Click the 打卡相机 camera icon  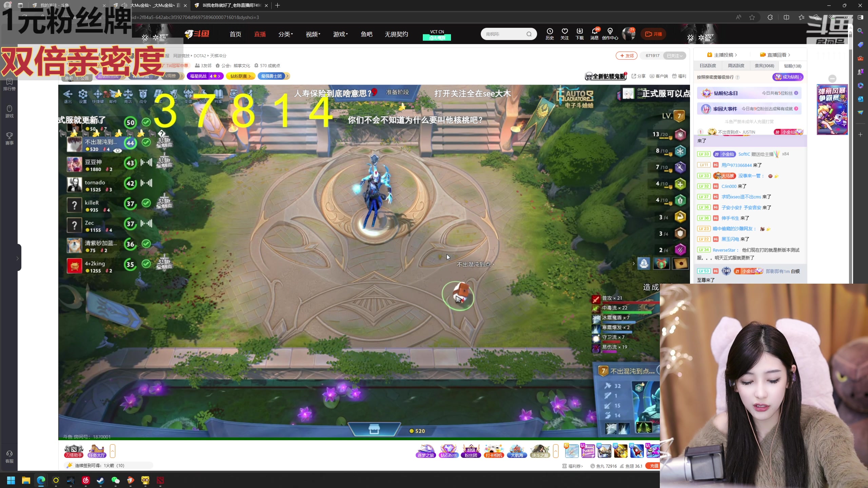[x=494, y=451]
